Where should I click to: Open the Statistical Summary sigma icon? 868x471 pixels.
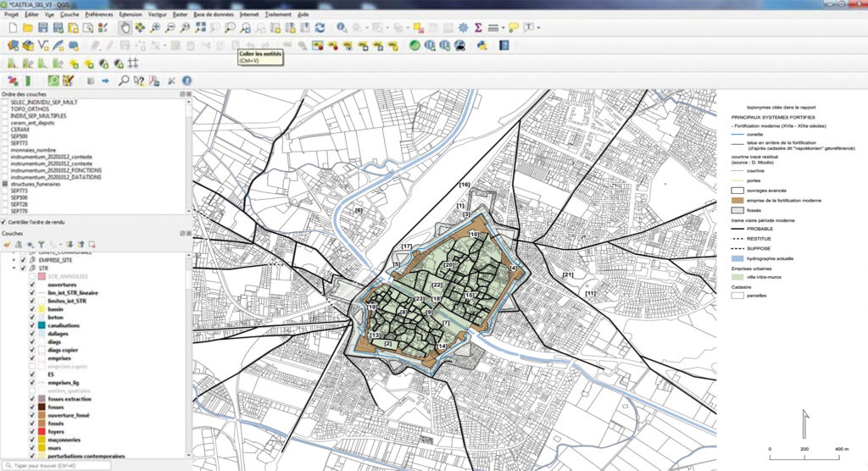(x=478, y=28)
